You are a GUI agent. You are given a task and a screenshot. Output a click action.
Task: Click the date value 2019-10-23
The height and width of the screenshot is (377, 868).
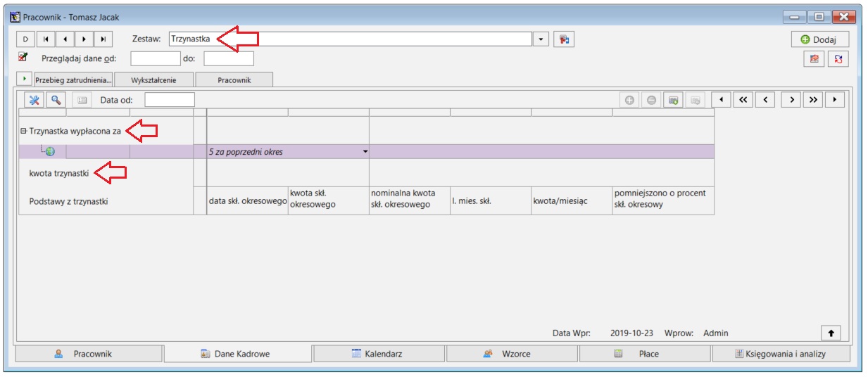point(631,333)
